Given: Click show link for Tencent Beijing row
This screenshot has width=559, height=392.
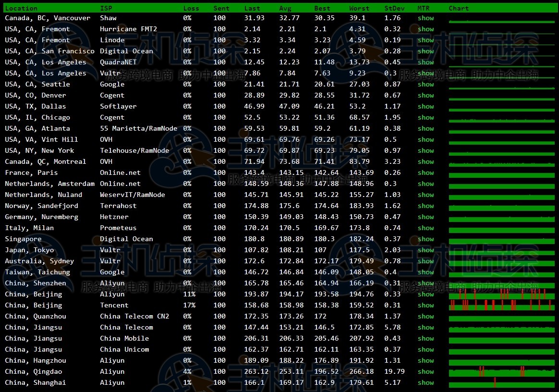Looking at the screenshot, I should tap(425, 305).
